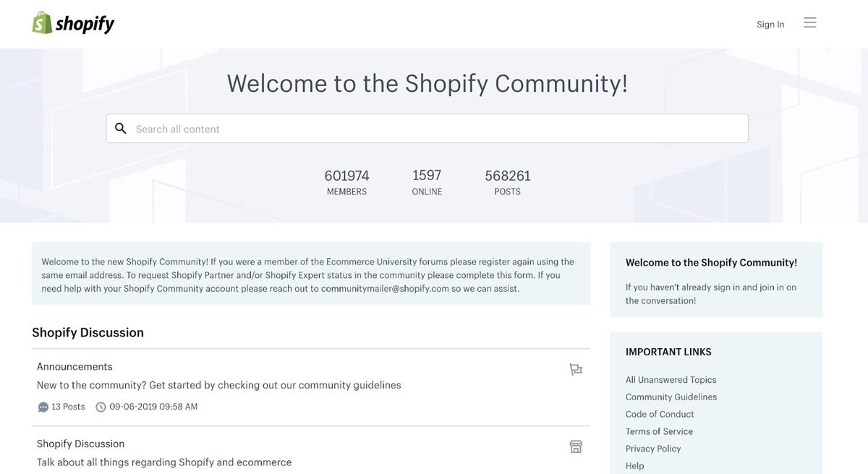Click the Help link in Important Links

click(x=634, y=466)
